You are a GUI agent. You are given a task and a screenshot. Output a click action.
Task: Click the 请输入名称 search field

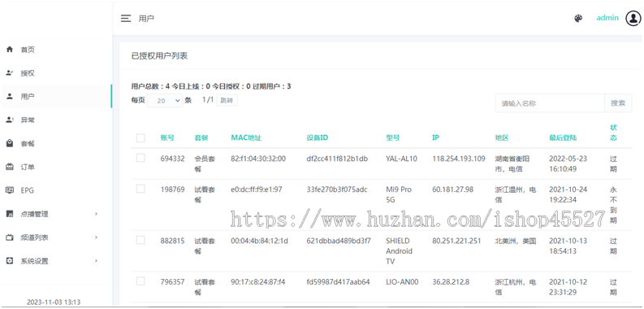[x=550, y=103]
